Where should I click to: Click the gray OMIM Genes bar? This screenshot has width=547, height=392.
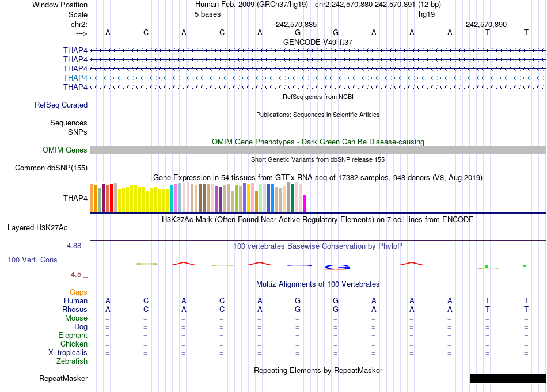318,150
